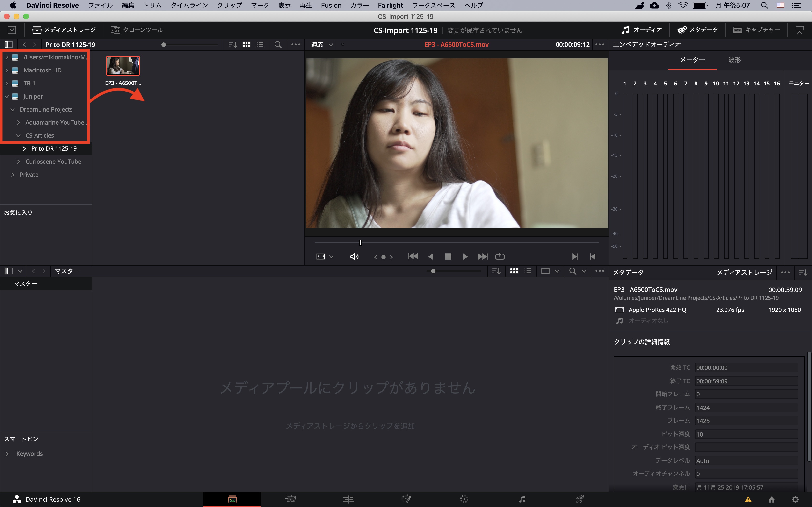The width and height of the screenshot is (812, 507).
Task: Click the media storage search icon
Action: (x=278, y=45)
